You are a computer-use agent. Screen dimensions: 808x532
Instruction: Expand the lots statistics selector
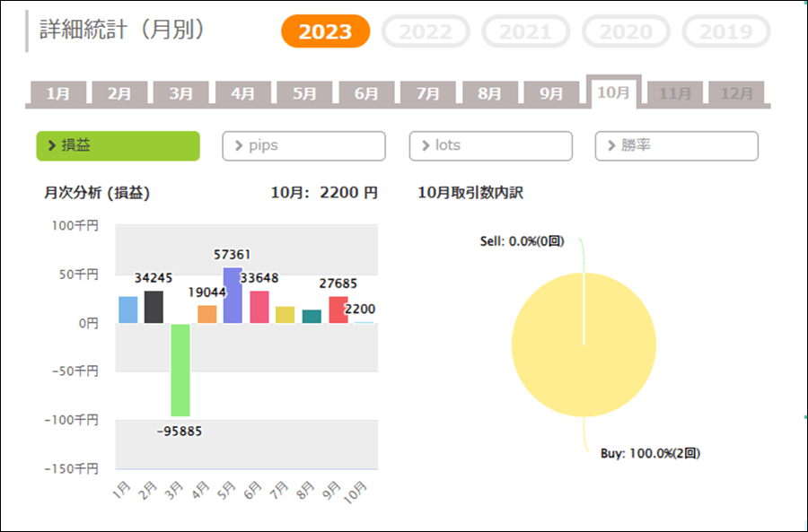(490, 145)
